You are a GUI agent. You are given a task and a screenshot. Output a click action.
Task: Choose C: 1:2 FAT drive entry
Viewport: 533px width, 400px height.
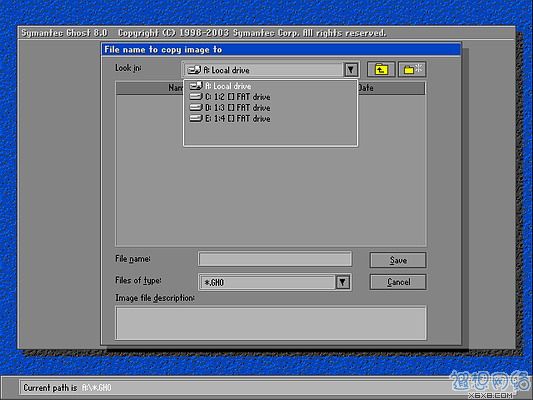click(x=270, y=97)
